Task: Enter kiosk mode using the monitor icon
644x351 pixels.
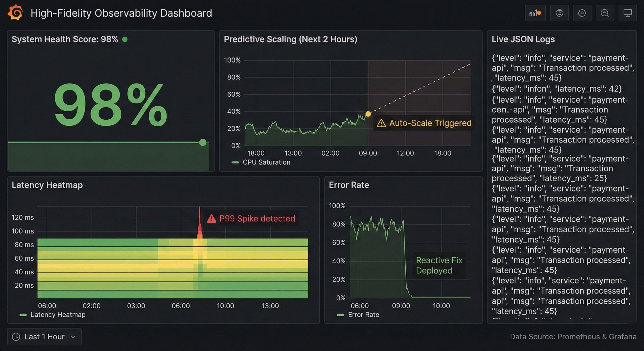Action: point(628,13)
